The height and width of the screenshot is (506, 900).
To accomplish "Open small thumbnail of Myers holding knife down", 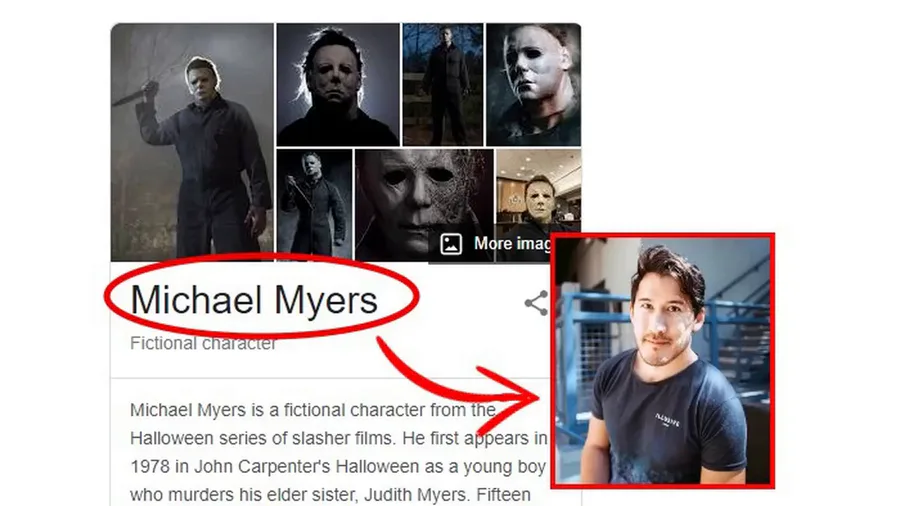I will pyautogui.click(x=314, y=205).
